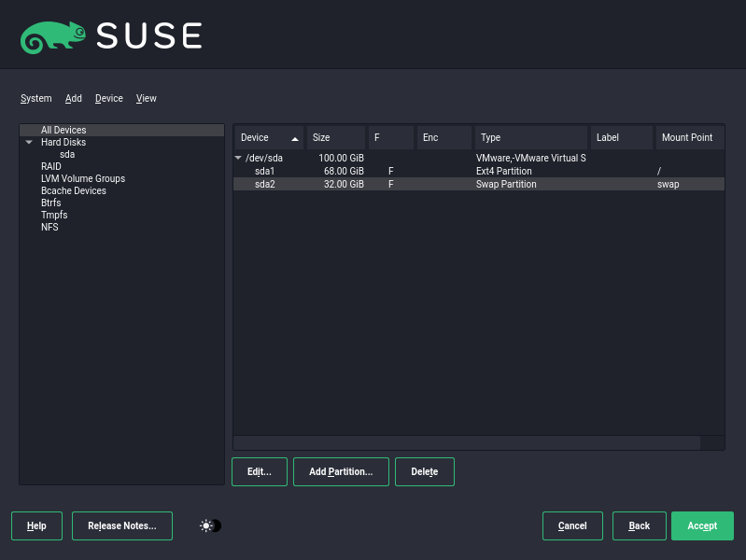The height and width of the screenshot is (560, 746).
Task: Open the View menu
Action: 146,99
